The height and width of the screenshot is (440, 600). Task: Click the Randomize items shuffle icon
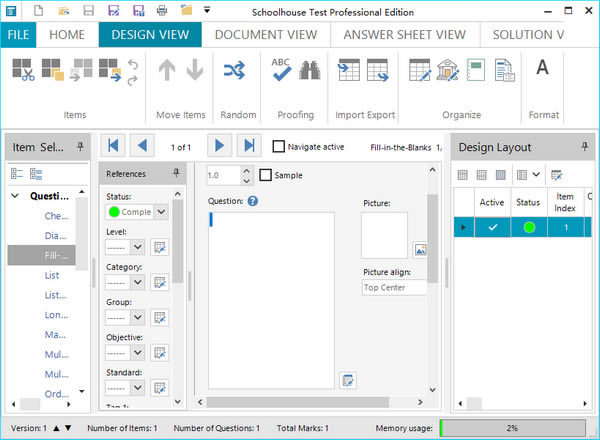[x=234, y=70]
